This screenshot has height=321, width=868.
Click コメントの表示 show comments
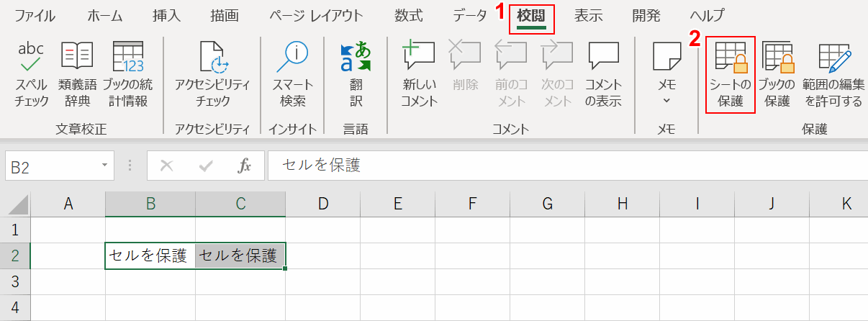point(603,74)
